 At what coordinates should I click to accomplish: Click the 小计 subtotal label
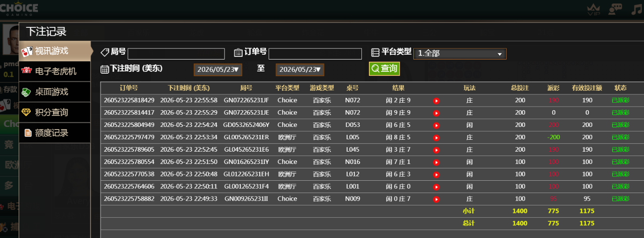pyautogui.click(x=468, y=211)
